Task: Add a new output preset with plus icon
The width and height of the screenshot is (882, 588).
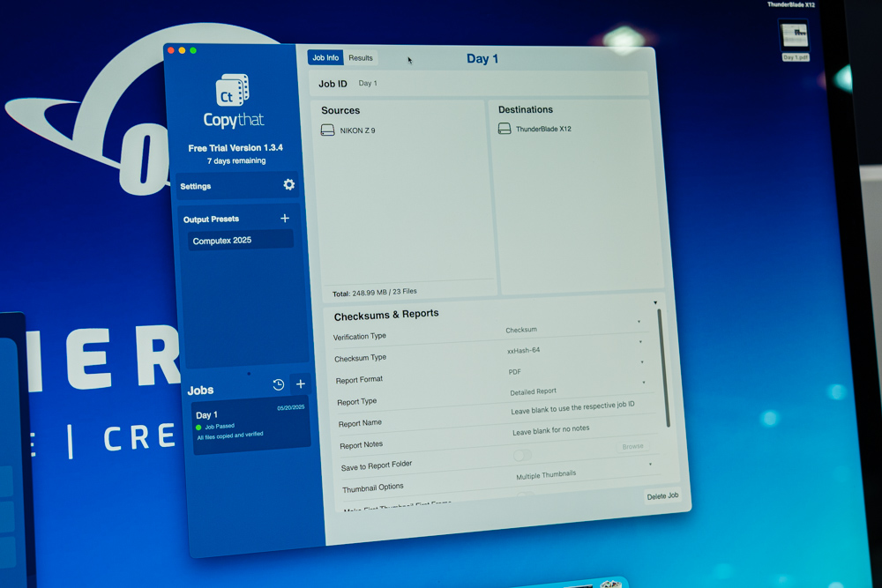Action: (285, 218)
